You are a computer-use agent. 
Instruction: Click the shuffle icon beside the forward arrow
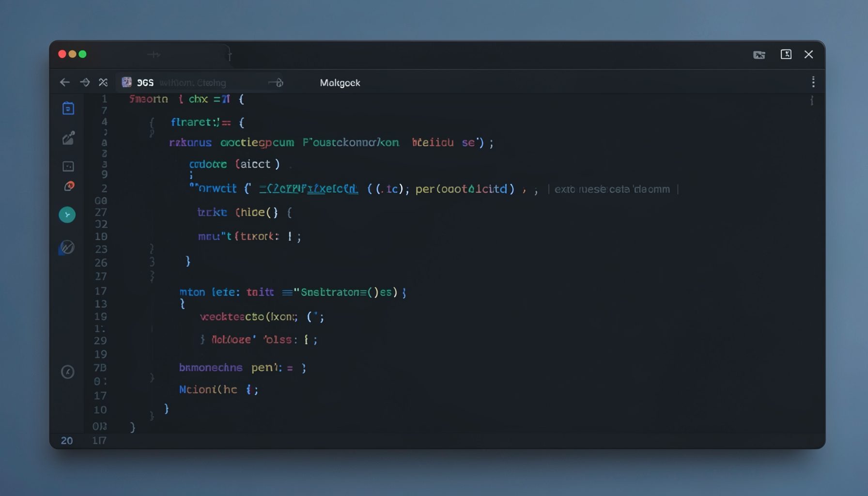[x=103, y=82]
